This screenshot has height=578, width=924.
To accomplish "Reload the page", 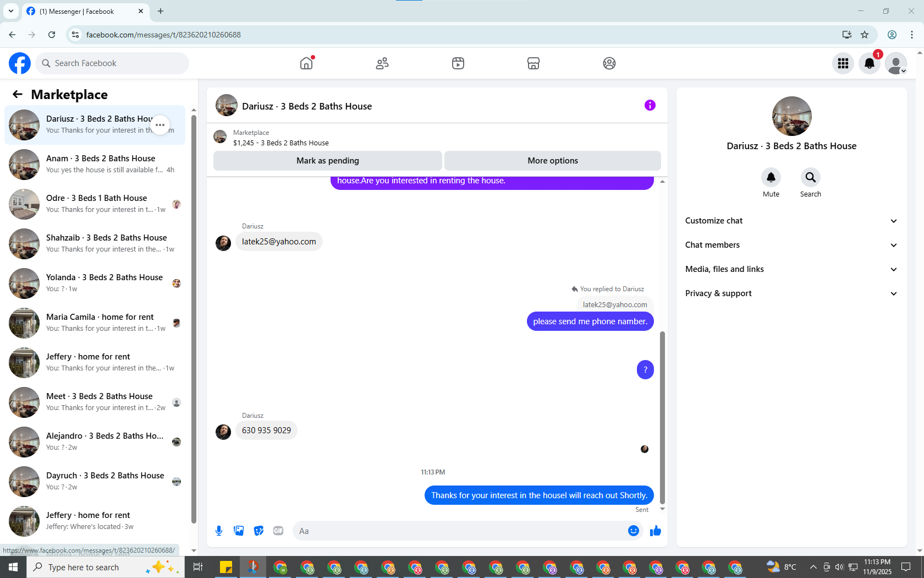I will pos(52,35).
